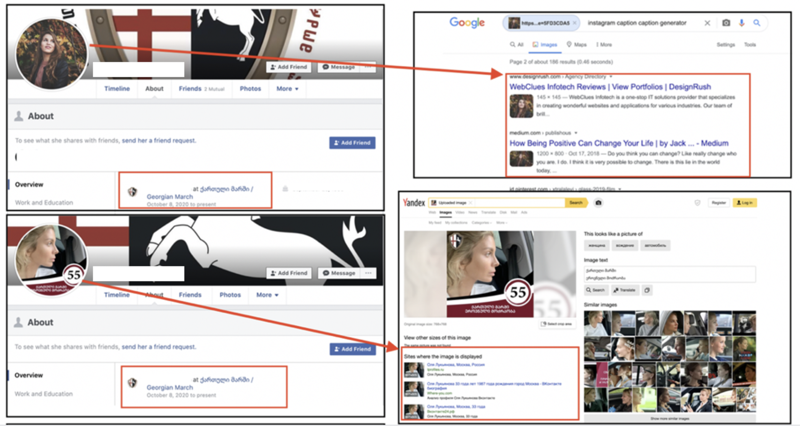
Task: Open Google search-by-image camera icon
Action: click(x=726, y=23)
